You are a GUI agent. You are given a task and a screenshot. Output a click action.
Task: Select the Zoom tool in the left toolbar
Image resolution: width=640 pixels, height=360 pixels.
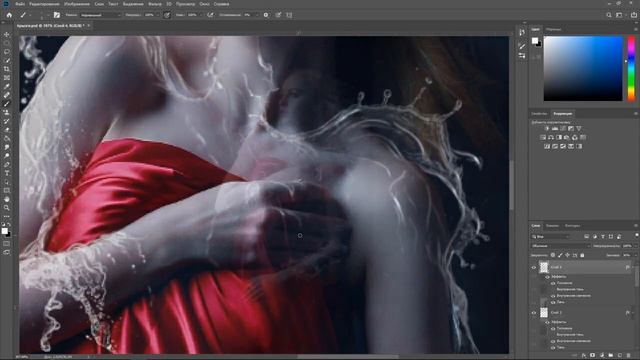point(7,208)
